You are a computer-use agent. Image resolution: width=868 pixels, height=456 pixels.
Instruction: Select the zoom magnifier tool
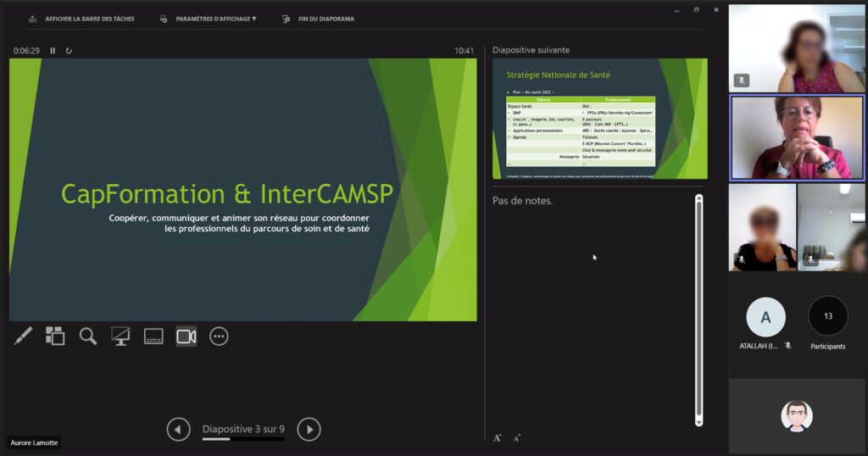point(88,336)
